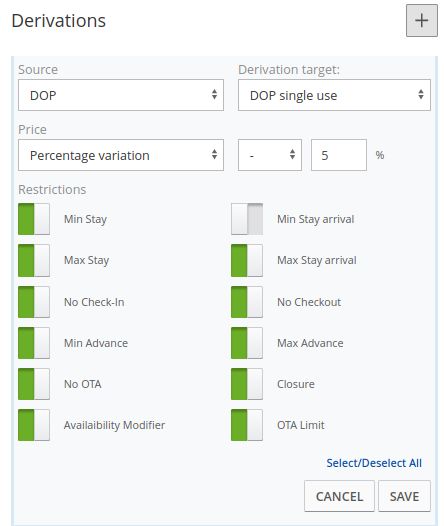
Task: Open the Source dropdown showing DOP
Action: 121,95
